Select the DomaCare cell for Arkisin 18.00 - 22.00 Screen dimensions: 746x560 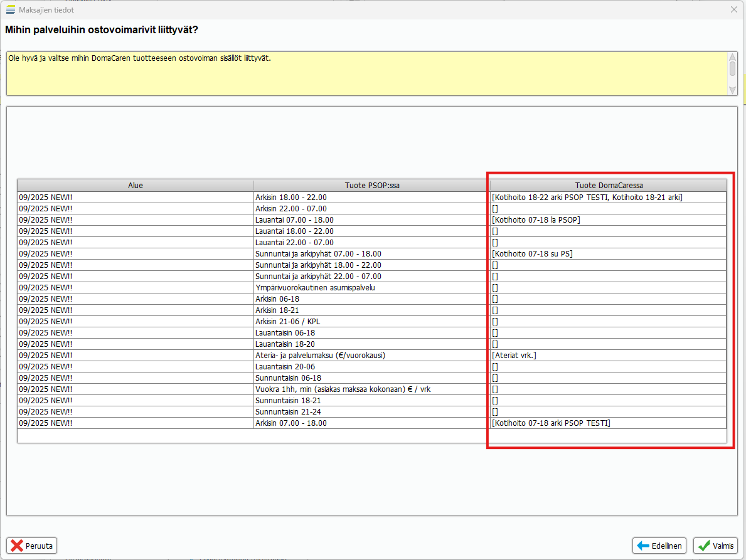(609, 198)
